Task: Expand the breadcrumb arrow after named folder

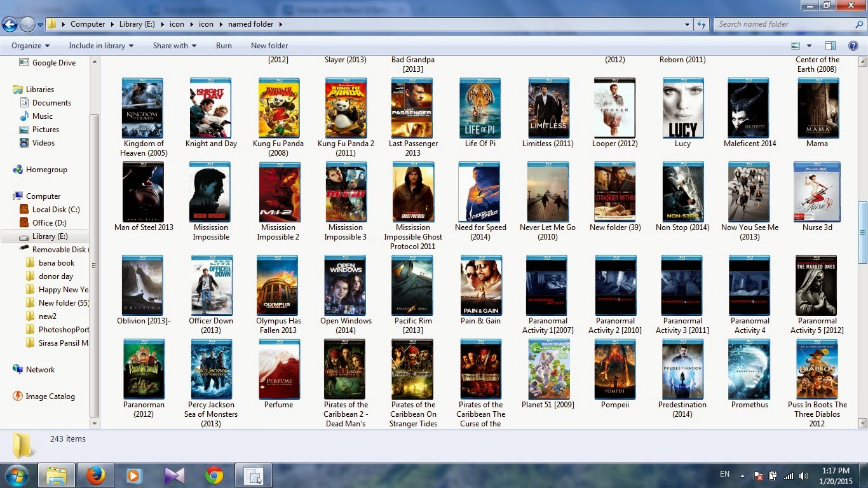Action: 280,24
